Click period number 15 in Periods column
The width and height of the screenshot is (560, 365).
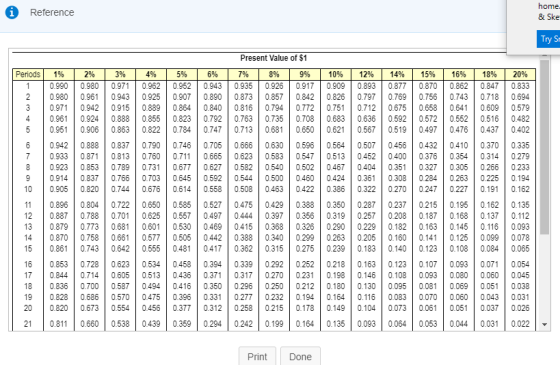point(28,249)
